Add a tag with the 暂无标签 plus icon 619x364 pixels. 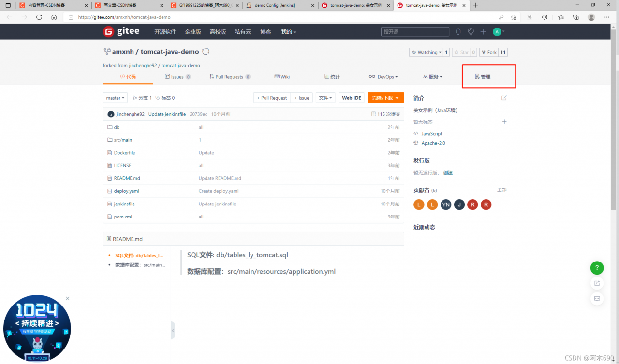pyautogui.click(x=504, y=122)
